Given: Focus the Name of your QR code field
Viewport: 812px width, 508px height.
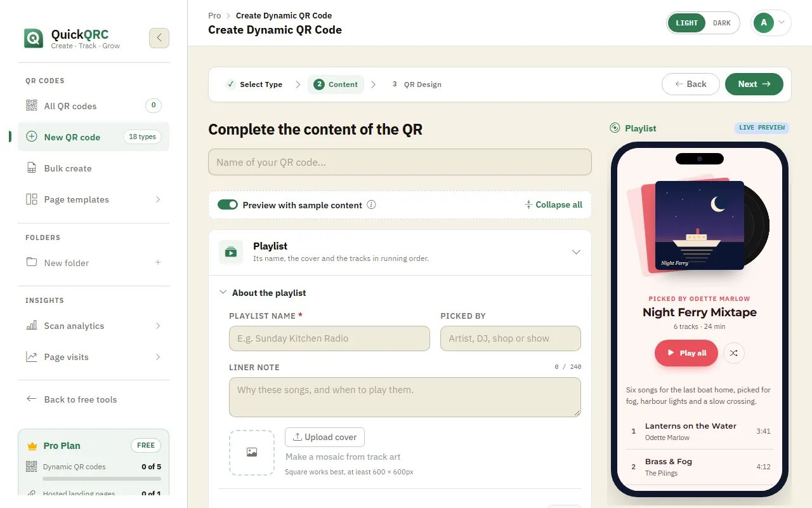Looking at the screenshot, I should (x=400, y=162).
